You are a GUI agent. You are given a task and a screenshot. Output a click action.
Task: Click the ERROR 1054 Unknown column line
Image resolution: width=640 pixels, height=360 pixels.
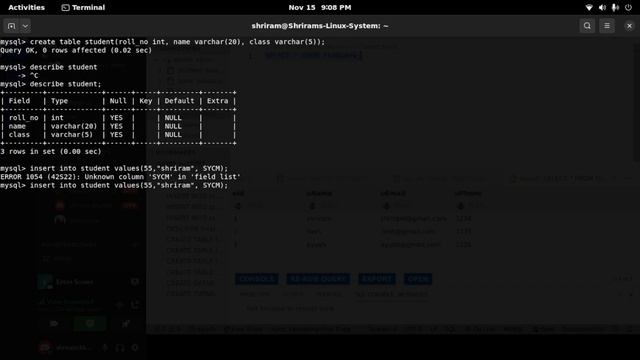(120, 177)
